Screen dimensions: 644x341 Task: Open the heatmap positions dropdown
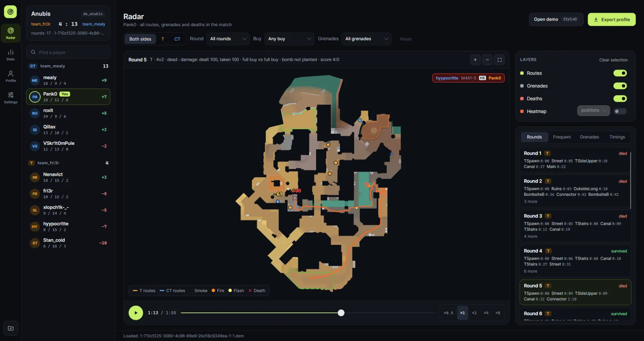click(x=593, y=111)
